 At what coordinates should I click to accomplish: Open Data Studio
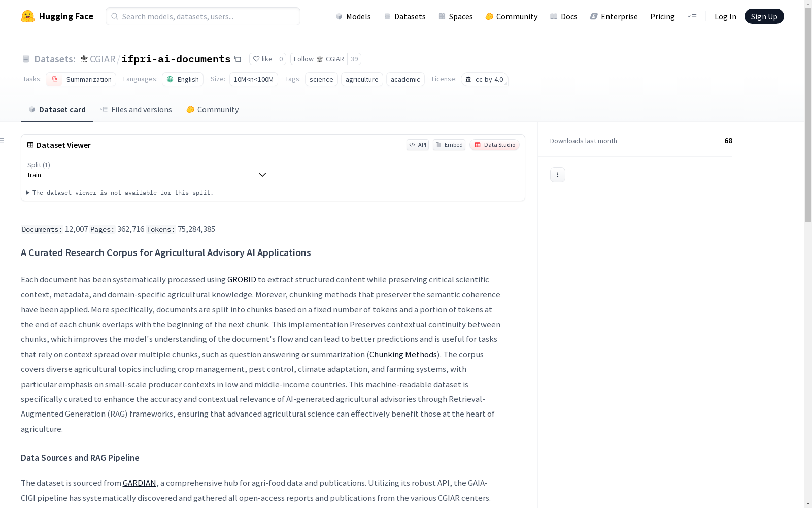pyautogui.click(x=494, y=145)
